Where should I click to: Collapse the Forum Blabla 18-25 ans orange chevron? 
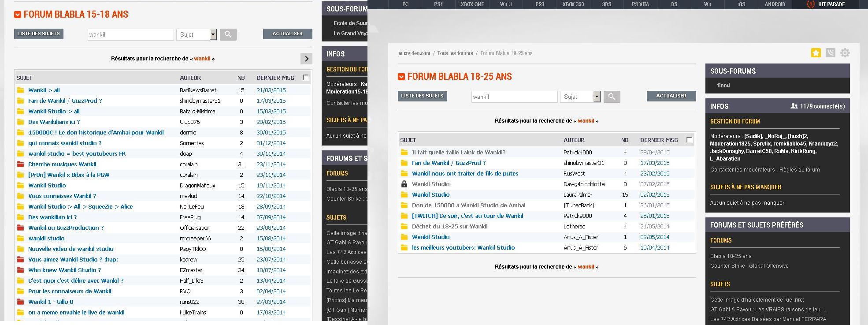[x=401, y=77]
